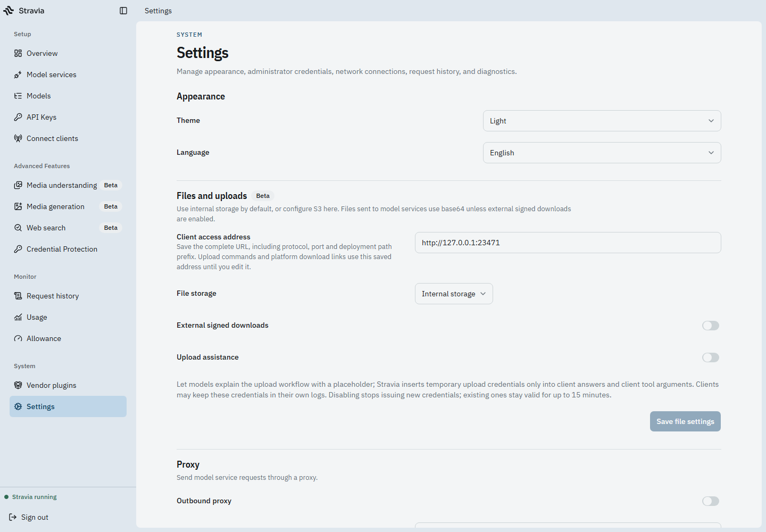This screenshot has height=532, width=766.
Task: Open the Overview page
Action: click(x=68, y=53)
